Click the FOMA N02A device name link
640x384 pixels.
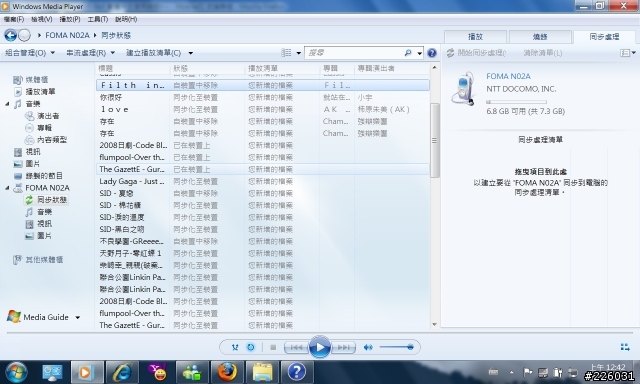tap(508, 76)
